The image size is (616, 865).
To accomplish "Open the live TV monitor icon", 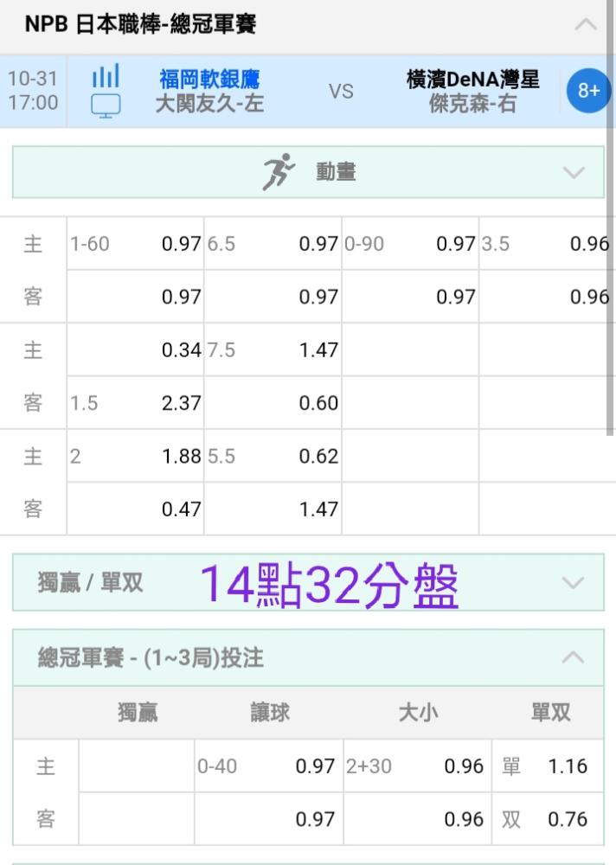I will pos(106,106).
